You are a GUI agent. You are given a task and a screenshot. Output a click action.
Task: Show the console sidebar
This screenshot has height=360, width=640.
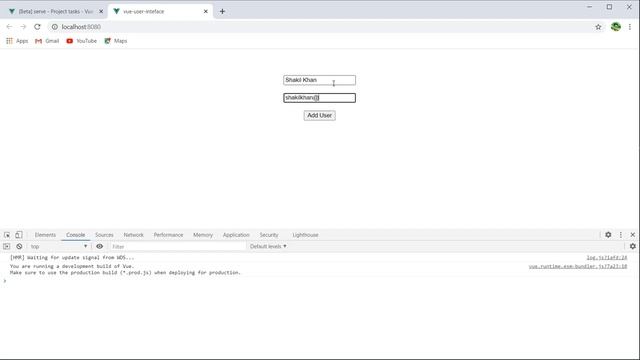(x=7, y=247)
